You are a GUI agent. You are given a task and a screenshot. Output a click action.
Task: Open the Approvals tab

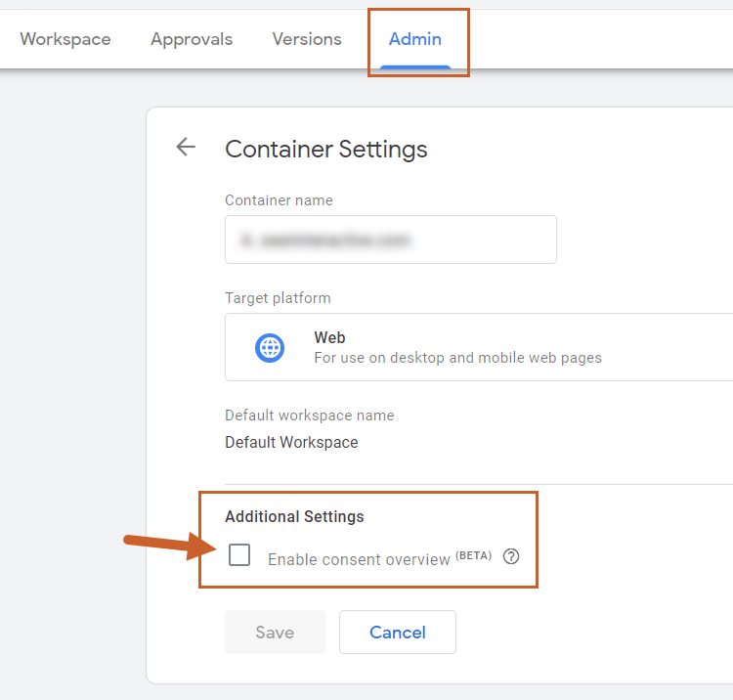(x=192, y=39)
